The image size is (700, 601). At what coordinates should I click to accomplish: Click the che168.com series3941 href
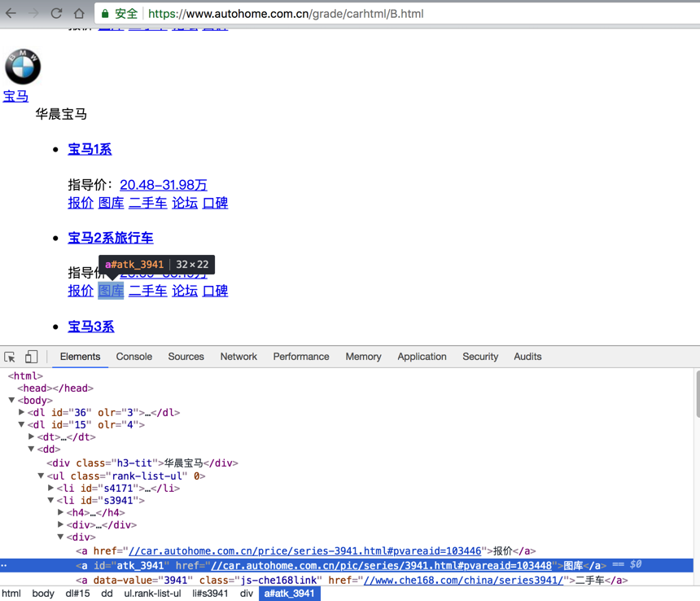coord(463,581)
